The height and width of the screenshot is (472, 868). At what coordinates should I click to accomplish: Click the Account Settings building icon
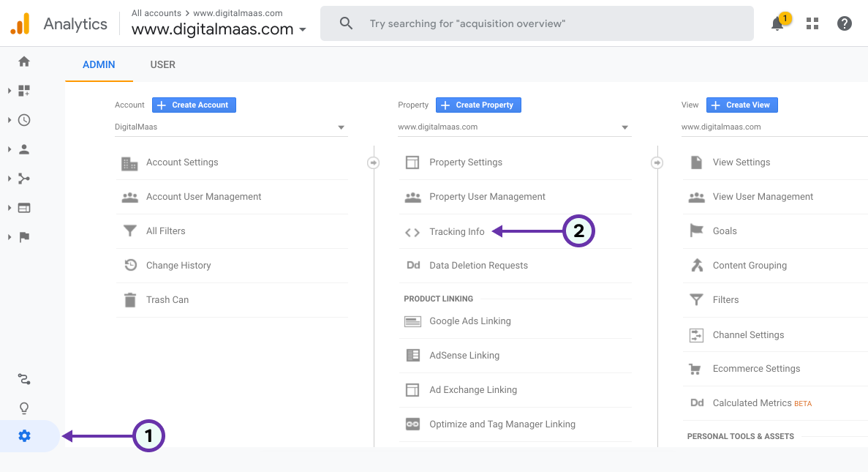click(x=129, y=163)
